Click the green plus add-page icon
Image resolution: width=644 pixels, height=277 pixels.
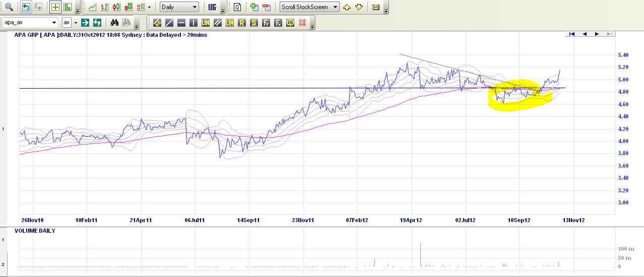tap(253, 7)
